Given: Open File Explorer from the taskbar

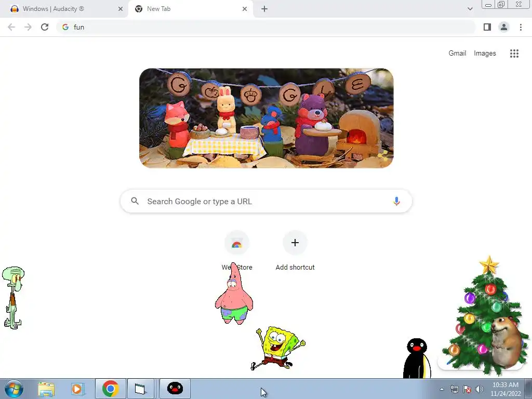Looking at the screenshot, I should [x=46, y=389].
